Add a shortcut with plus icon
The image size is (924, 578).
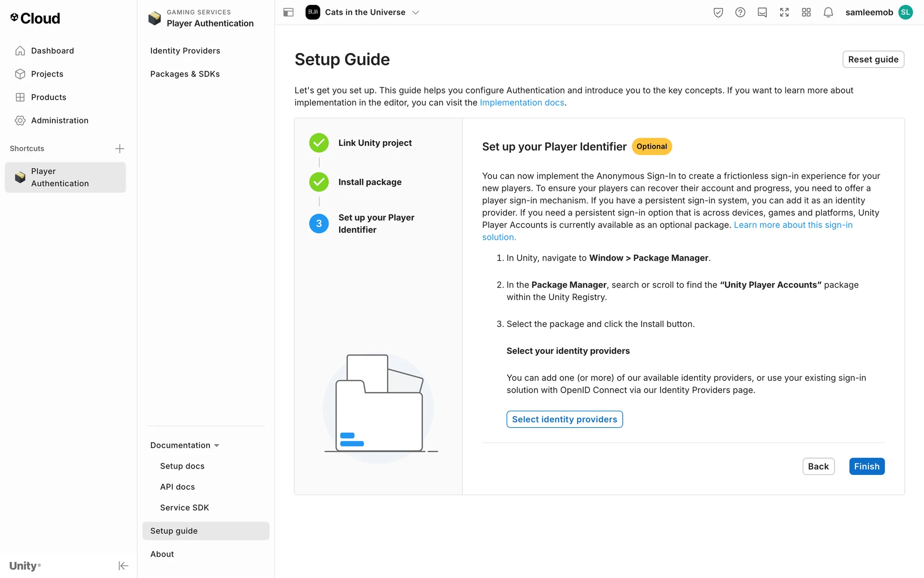tap(120, 148)
